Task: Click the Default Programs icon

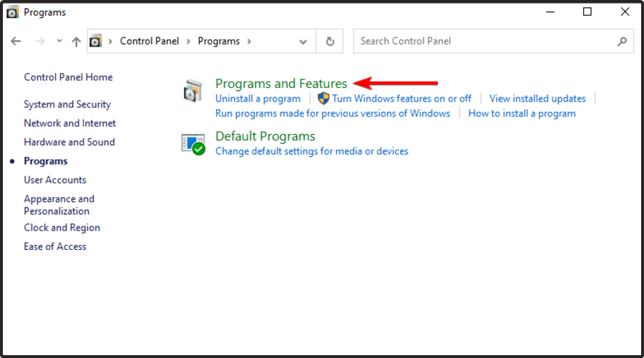Action: pyautogui.click(x=193, y=144)
